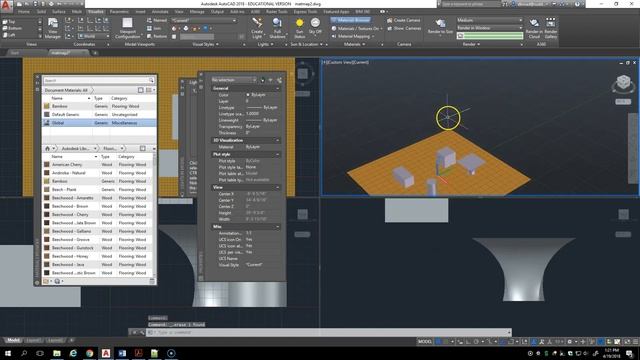Select the Default Generic material row
This screenshot has width=640, height=360.
99,115
